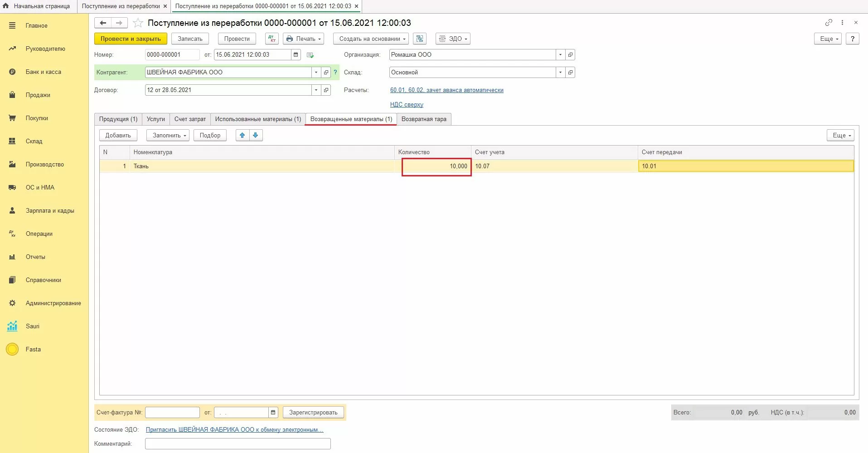Switch to Использованные материалы (1) tab
The width and height of the screenshot is (868, 453).
pos(258,119)
